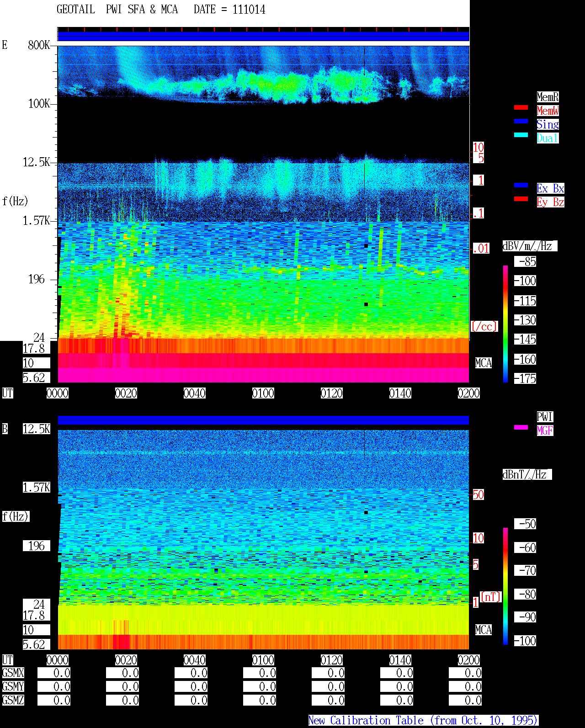Click the red .1 density tick label
This screenshot has height=728, width=585.
point(478,213)
